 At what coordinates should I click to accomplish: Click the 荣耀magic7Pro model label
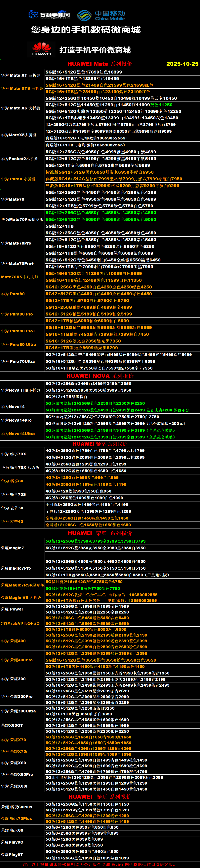16,568
